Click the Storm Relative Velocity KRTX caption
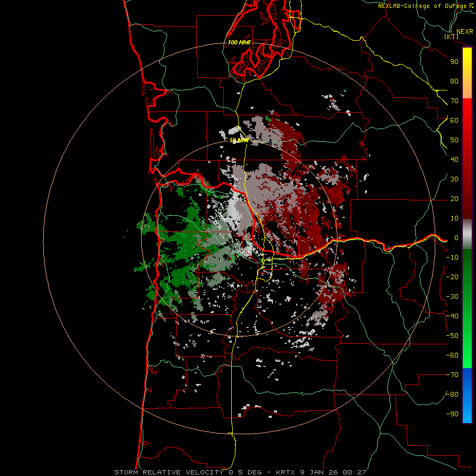This screenshot has width=476, height=476. click(x=240, y=472)
